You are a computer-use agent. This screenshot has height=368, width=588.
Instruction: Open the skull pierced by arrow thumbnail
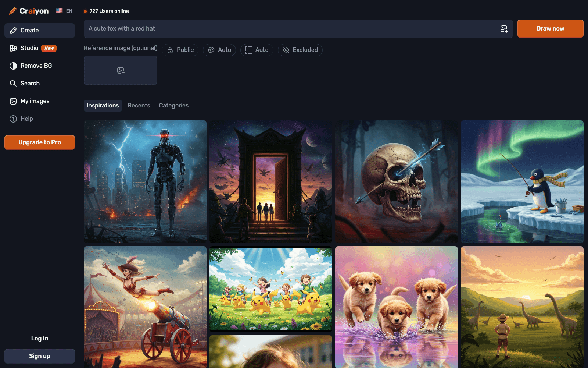(397, 182)
